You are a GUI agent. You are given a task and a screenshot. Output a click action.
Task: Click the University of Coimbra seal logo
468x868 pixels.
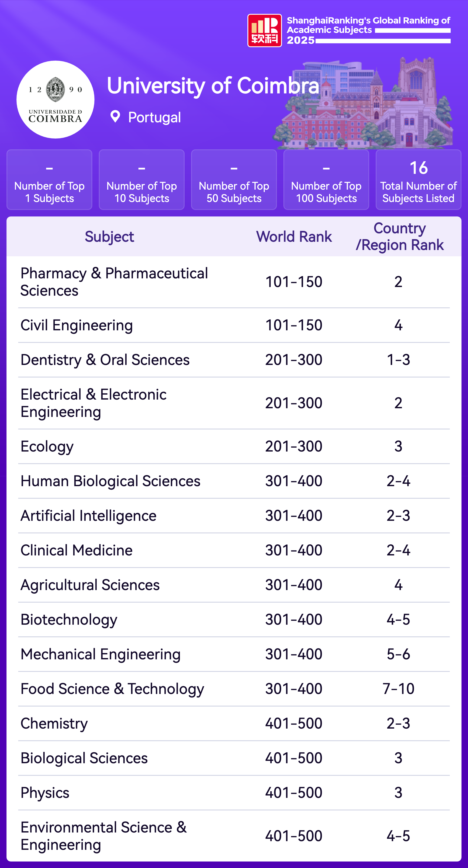[55, 99]
